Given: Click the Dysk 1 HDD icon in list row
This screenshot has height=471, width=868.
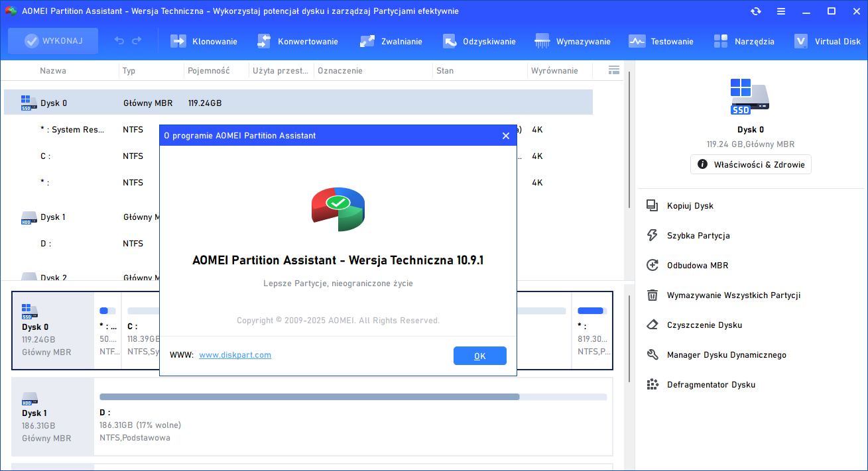Looking at the screenshot, I should (x=28, y=217).
